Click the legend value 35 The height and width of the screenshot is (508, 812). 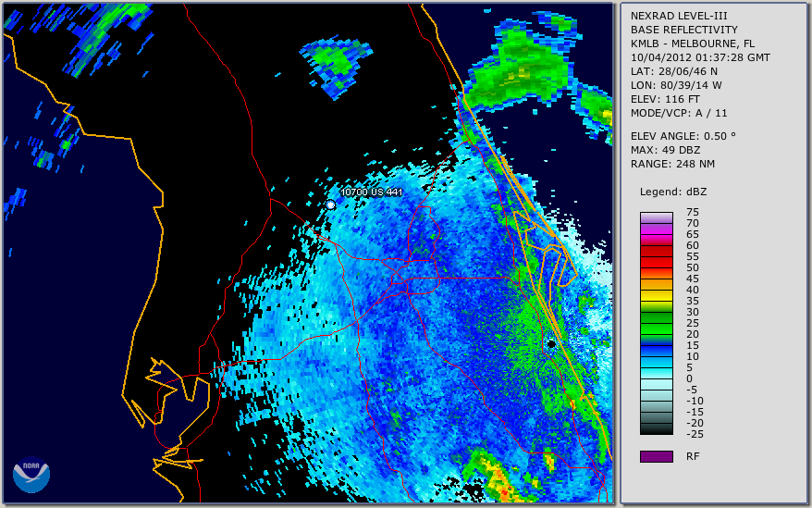click(693, 301)
